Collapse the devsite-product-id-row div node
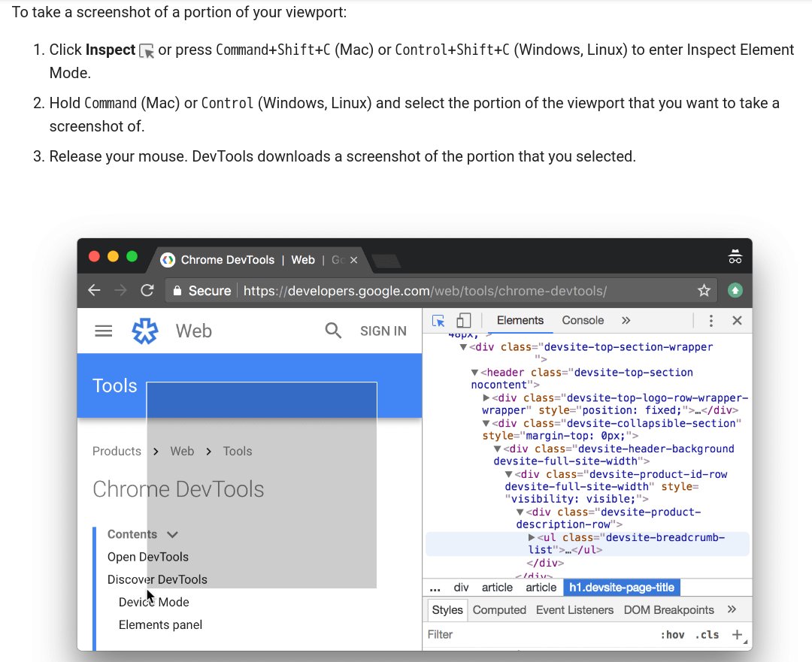The image size is (812, 662). [x=508, y=474]
